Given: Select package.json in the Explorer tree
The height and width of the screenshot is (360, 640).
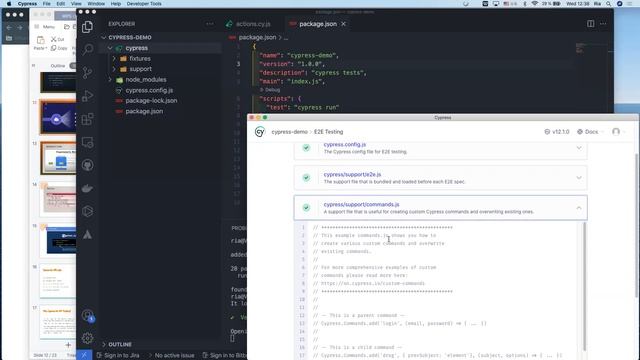Looking at the screenshot, I should click(144, 111).
